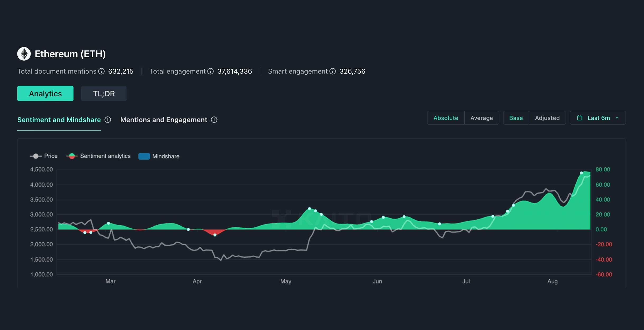The width and height of the screenshot is (644, 330).
Task: Click the gray Price legend marker
Action: click(36, 156)
